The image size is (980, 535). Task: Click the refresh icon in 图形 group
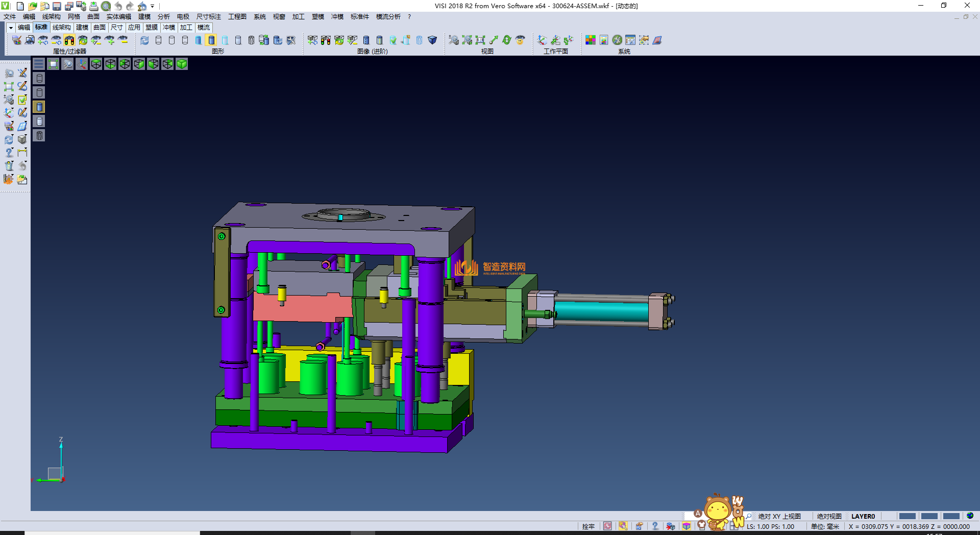tap(144, 40)
